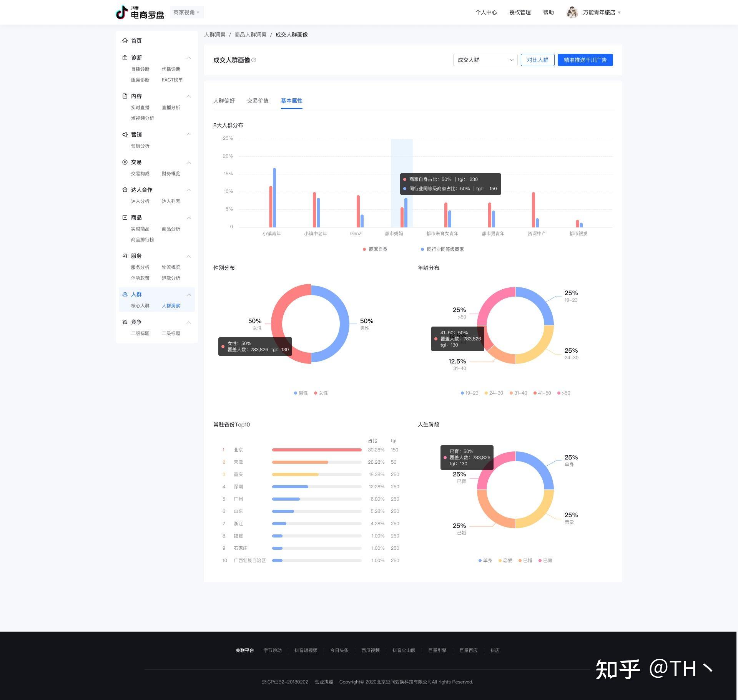Click the home icon beside 首页
738x700 pixels.
125,41
